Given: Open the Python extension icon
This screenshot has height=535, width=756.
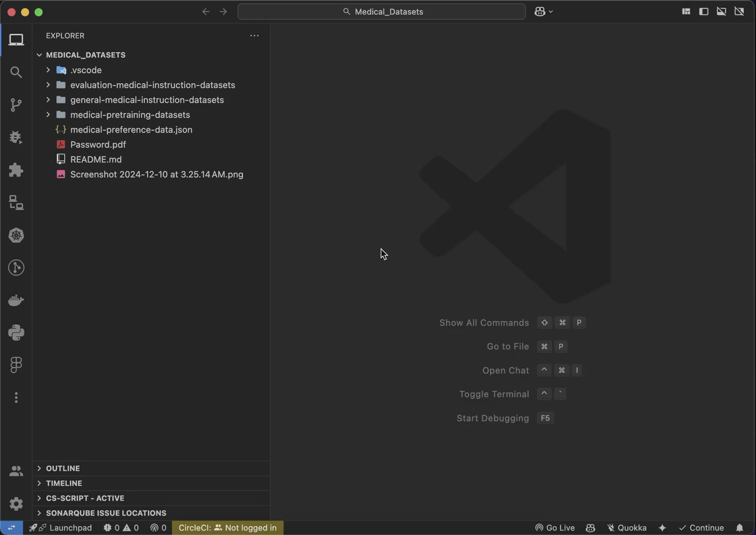Looking at the screenshot, I should [x=16, y=332].
